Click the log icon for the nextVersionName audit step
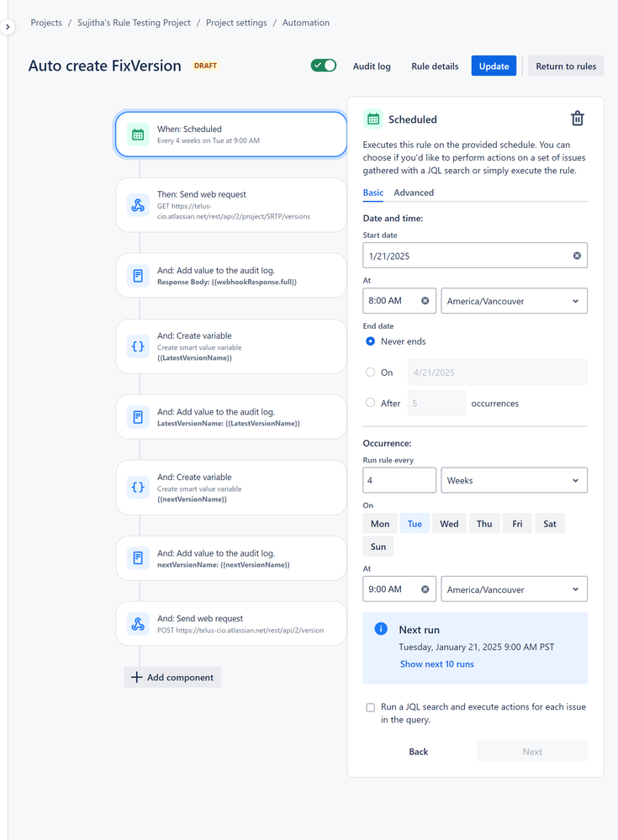Image resolution: width=618 pixels, height=840 pixels. tap(138, 558)
